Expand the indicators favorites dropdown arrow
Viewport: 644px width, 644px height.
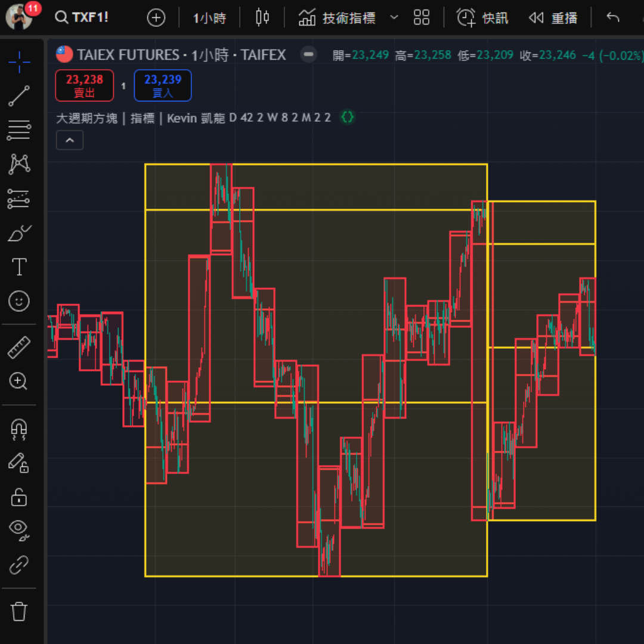[x=394, y=18]
